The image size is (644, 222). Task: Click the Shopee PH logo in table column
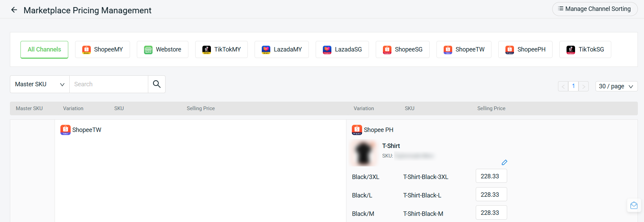coord(357,130)
